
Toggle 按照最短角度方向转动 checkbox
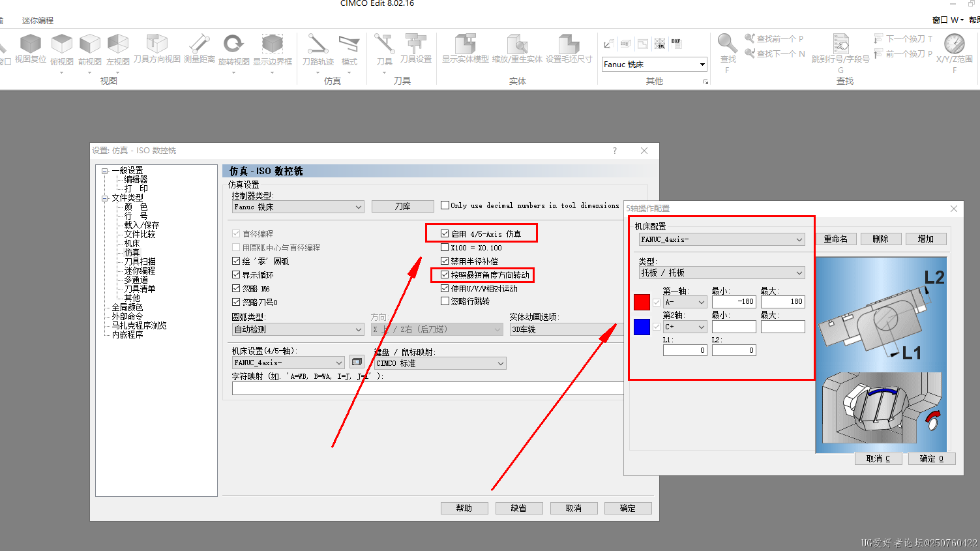pyautogui.click(x=445, y=275)
